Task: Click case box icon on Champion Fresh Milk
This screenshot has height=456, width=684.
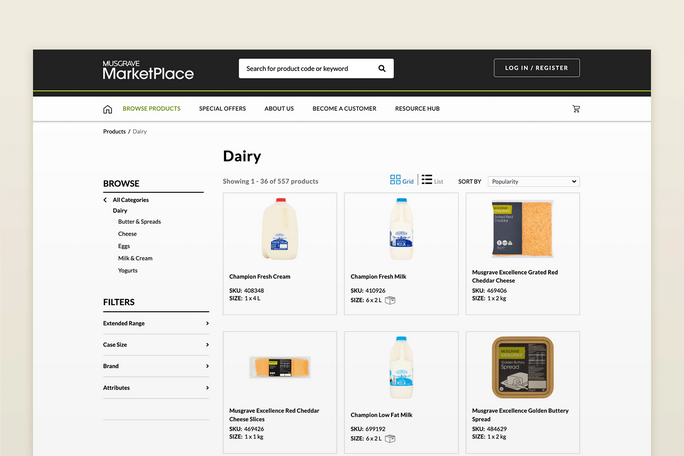Action: [390, 300]
